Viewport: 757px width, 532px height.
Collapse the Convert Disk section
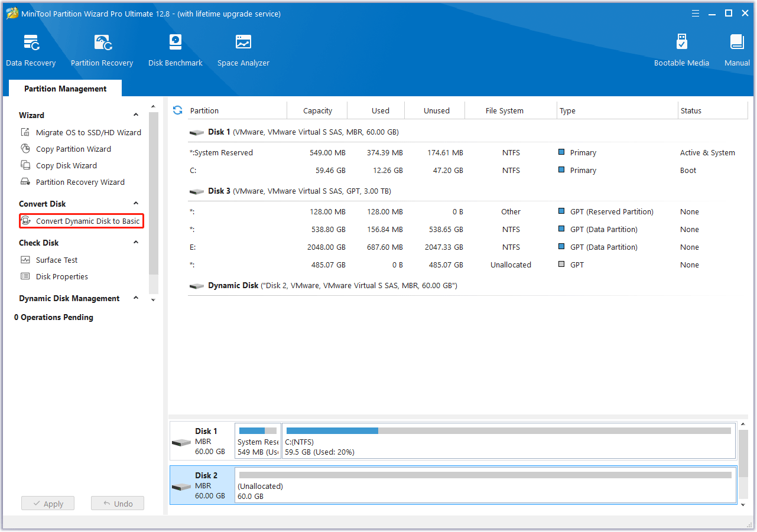click(x=135, y=203)
